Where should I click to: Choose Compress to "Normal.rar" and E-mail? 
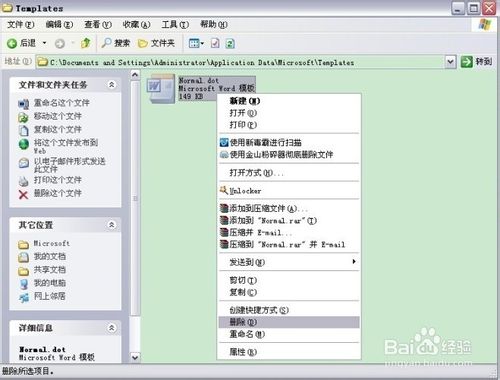(x=289, y=245)
